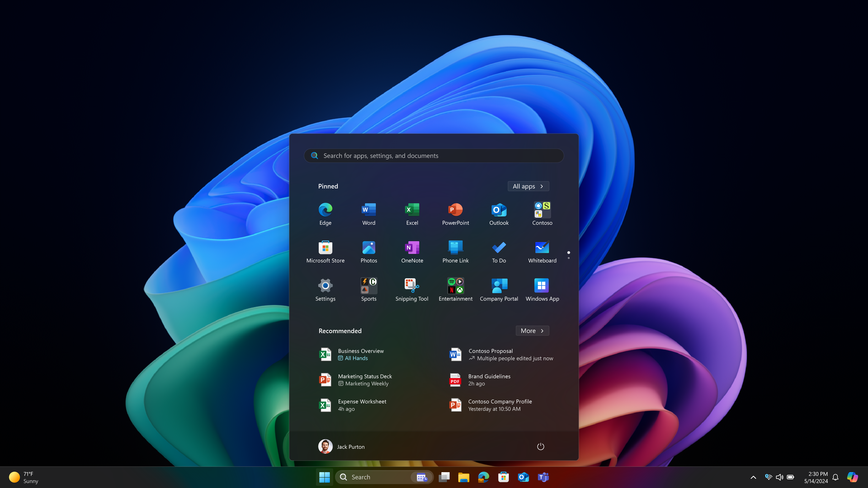
Task: Open Excel in the pinned grid
Action: 412,214
